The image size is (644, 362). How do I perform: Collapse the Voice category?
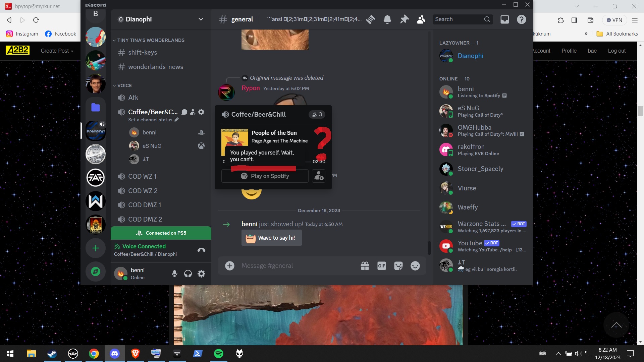122,85
